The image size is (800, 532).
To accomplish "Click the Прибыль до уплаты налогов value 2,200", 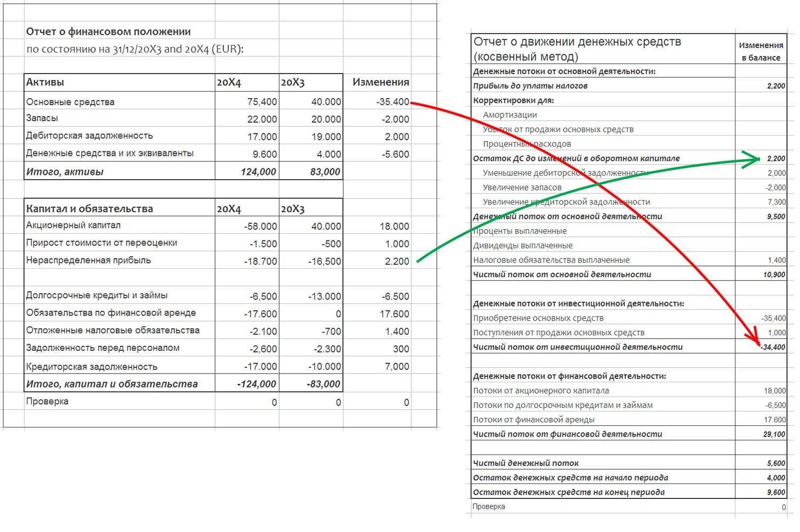I will pyautogui.click(x=776, y=86).
